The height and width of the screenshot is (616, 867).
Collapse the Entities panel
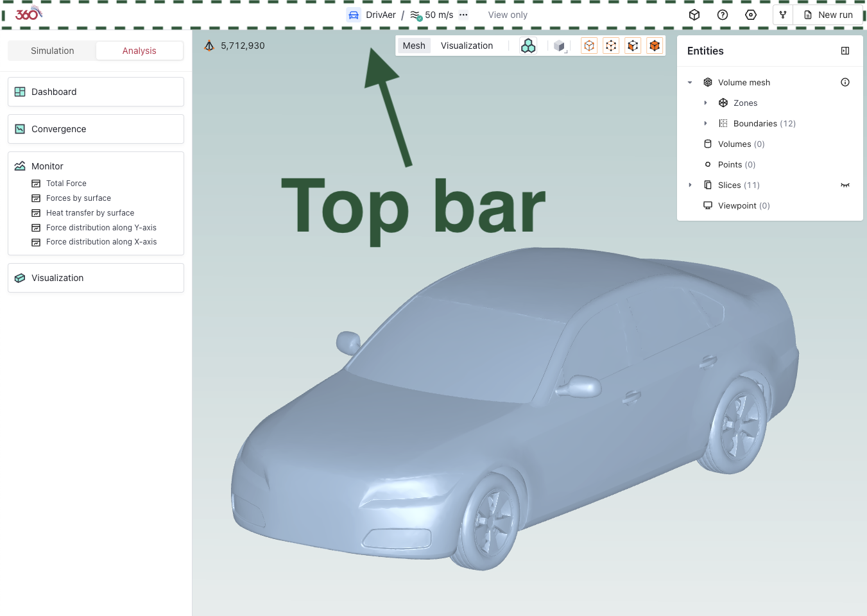click(x=845, y=50)
